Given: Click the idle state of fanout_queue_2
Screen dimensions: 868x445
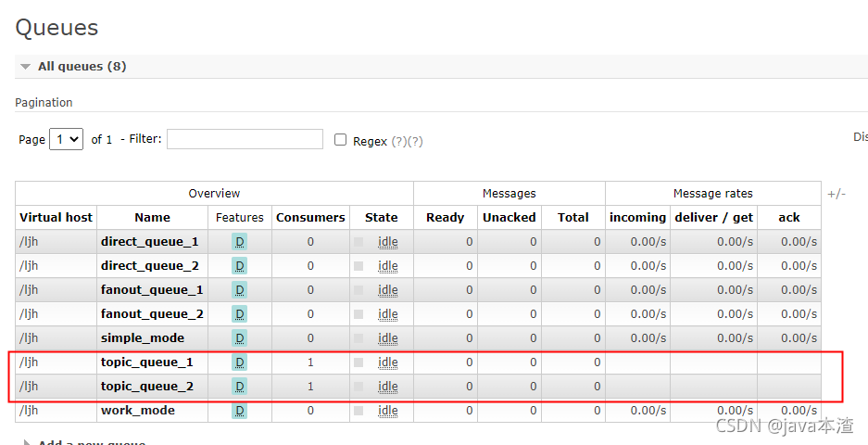Looking at the screenshot, I should click(387, 314).
